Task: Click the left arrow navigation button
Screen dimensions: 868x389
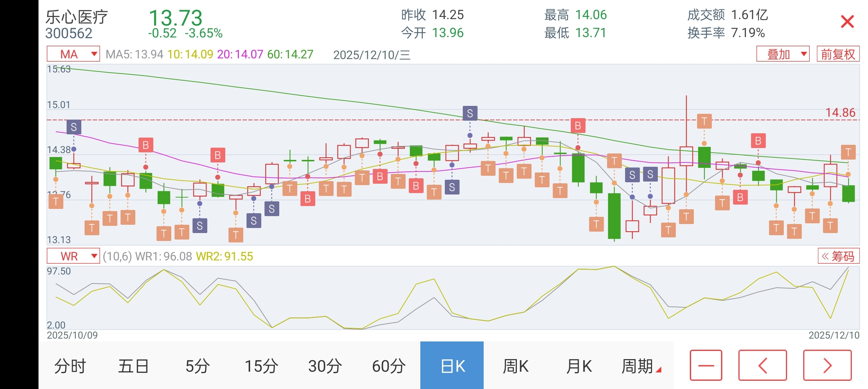Action: 762,365
